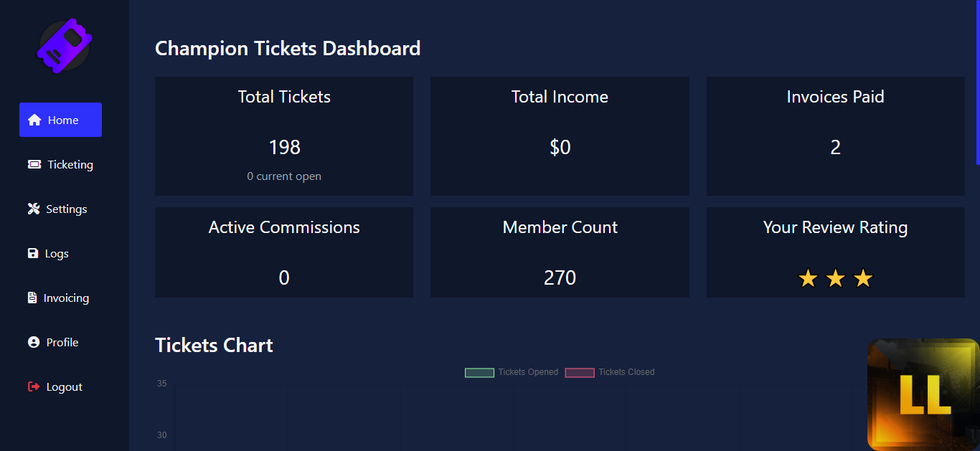Screen dimensions: 980x451
Task: Open the Invoicing page from sidebar
Action: pyautogui.click(x=66, y=298)
